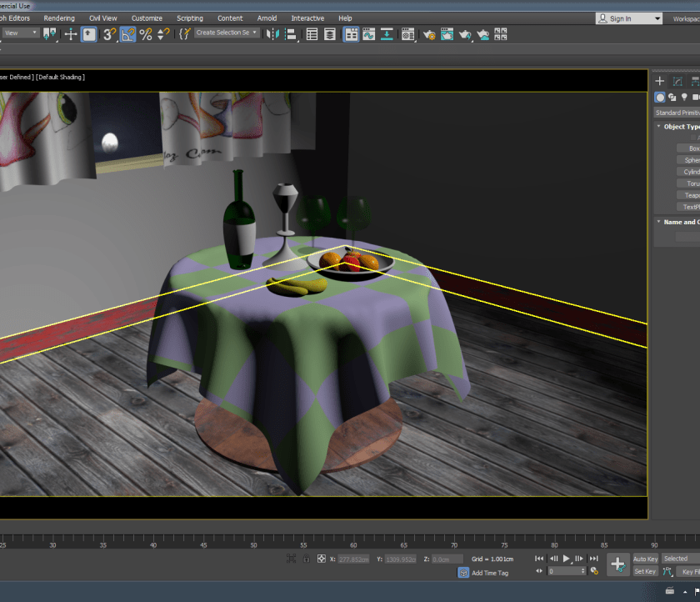Activate the Select Object tool
The height and width of the screenshot is (602, 700).
pyautogui.click(x=87, y=34)
